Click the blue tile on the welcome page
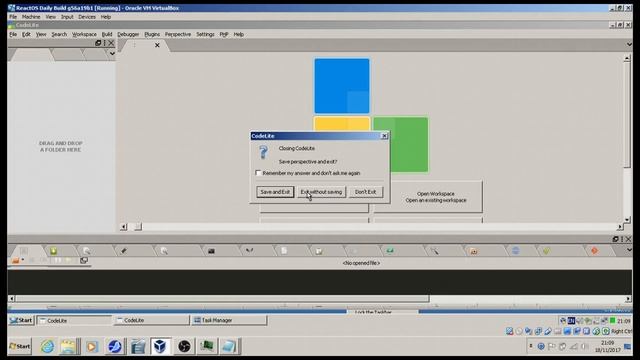Screen dimensions: 640x360 (342, 86)
